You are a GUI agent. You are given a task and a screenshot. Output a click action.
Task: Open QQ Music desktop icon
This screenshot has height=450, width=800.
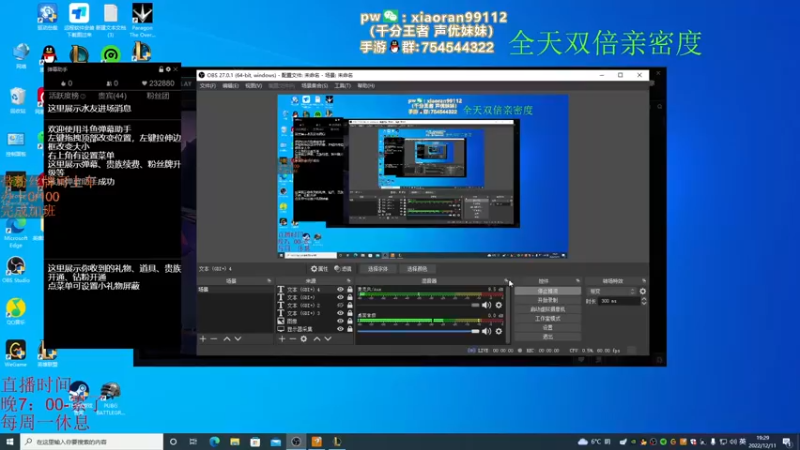(x=16, y=311)
